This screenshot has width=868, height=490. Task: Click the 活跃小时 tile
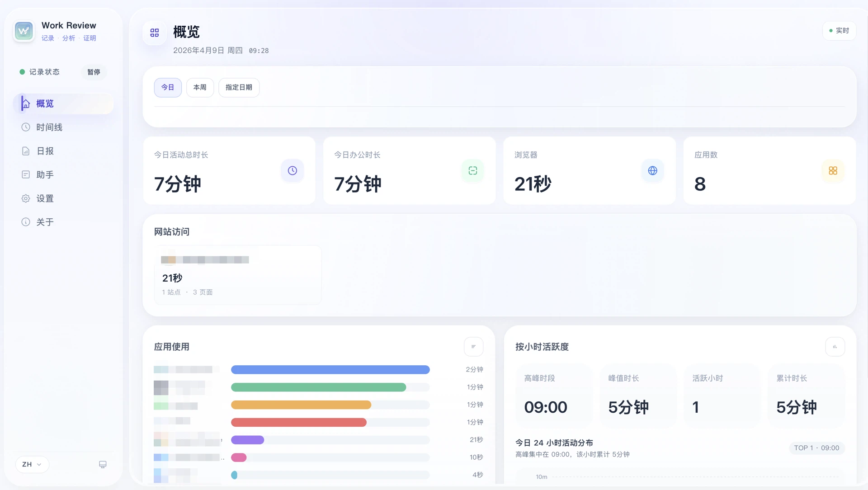coord(722,396)
